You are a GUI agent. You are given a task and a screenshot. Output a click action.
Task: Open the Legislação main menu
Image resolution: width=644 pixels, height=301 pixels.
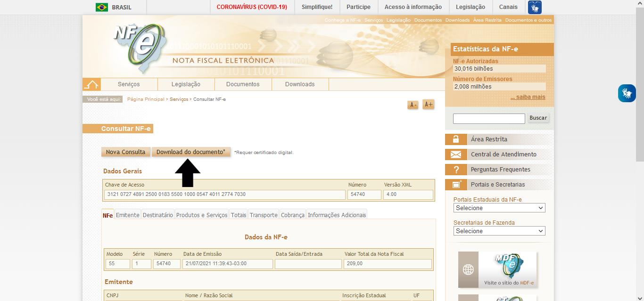click(186, 84)
